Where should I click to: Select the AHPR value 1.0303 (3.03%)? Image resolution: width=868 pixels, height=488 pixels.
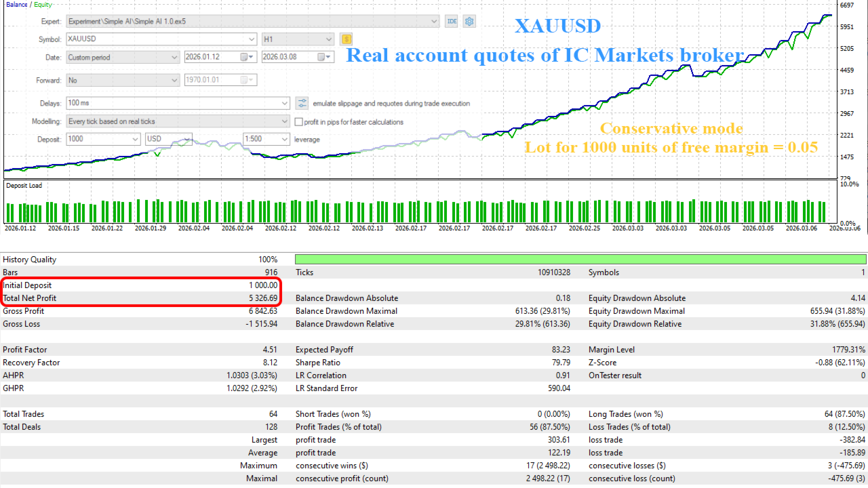252,375
